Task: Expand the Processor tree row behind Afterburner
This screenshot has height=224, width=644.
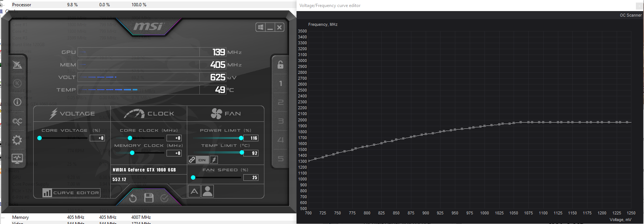Action: (1, 5)
